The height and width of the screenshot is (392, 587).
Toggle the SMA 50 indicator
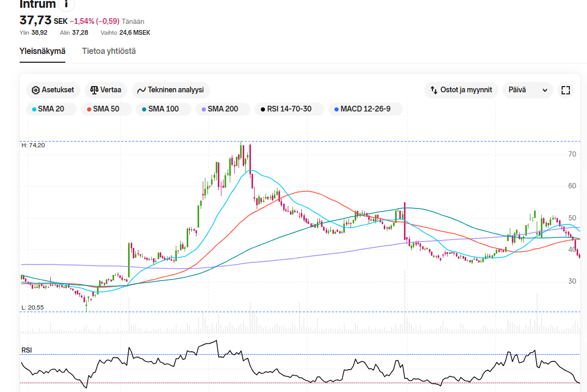106,109
